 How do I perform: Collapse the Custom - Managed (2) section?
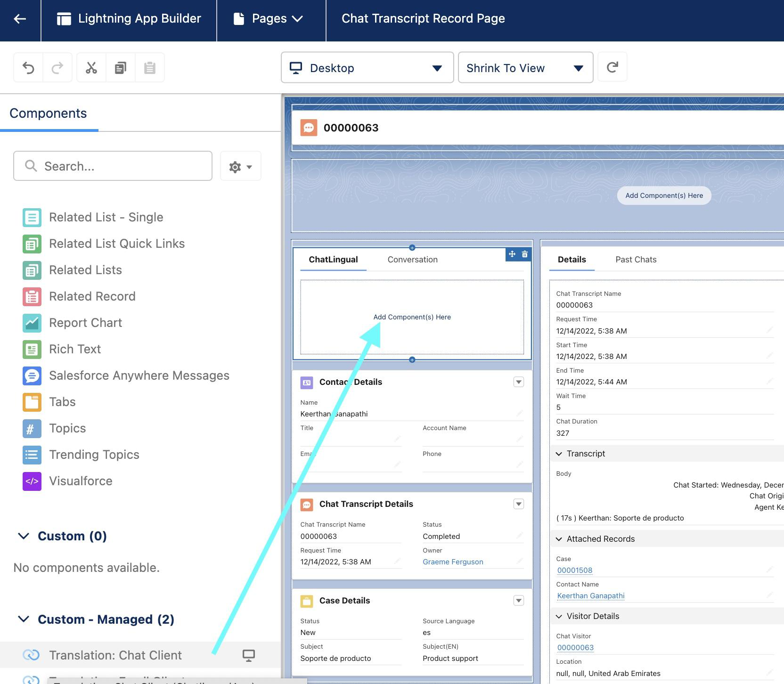point(24,619)
